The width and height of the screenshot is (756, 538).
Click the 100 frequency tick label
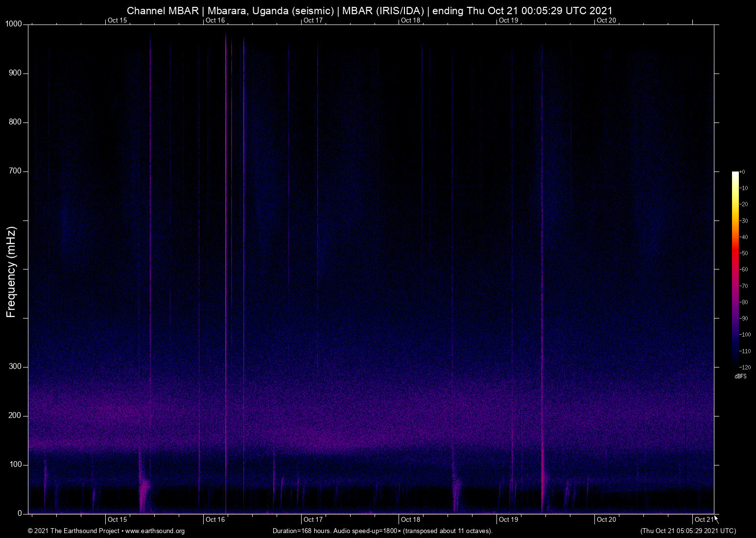tap(15, 465)
